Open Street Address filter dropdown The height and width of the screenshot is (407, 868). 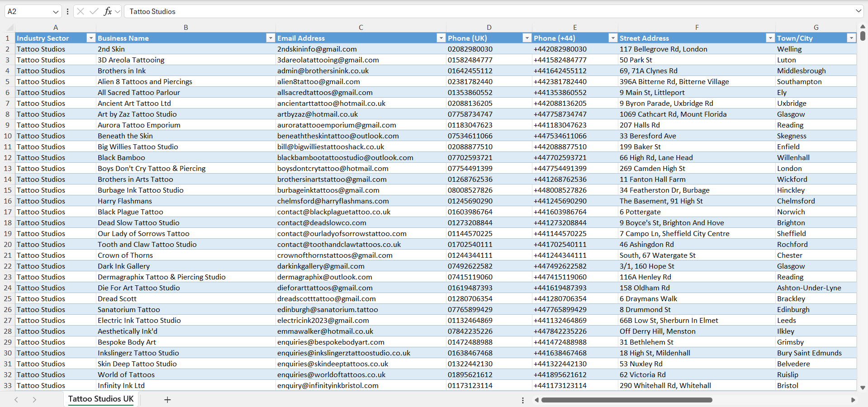pos(770,38)
